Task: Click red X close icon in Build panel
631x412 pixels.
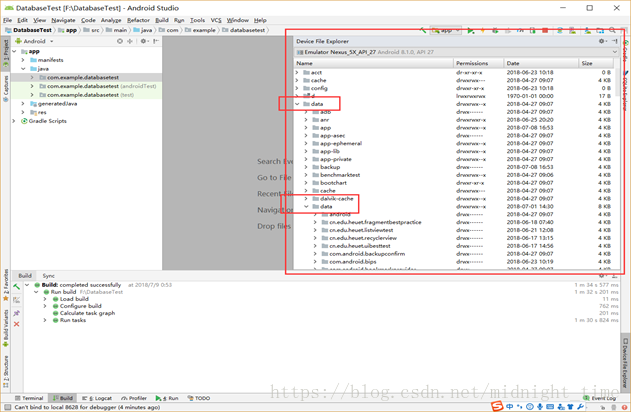Action: click(x=16, y=324)
